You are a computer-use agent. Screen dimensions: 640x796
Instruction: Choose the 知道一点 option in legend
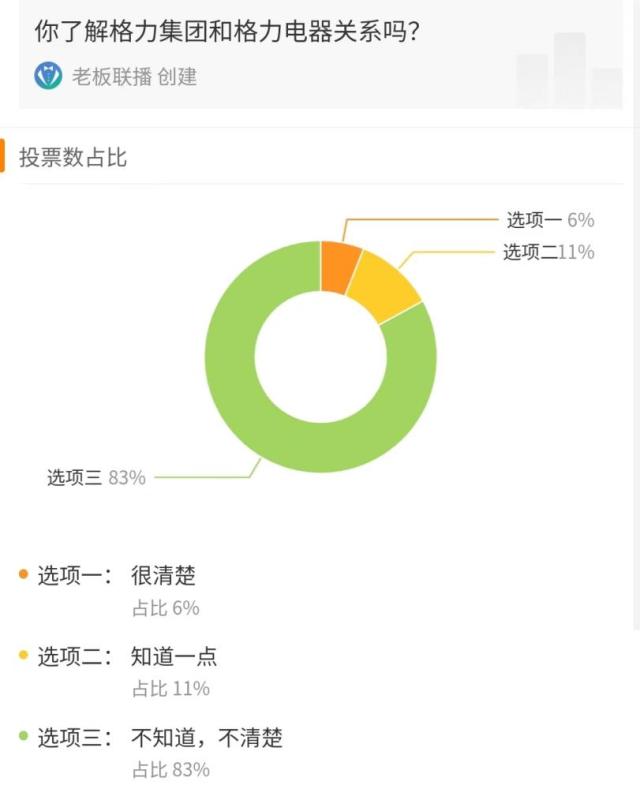pyautogui.click(x=174, y=656)
